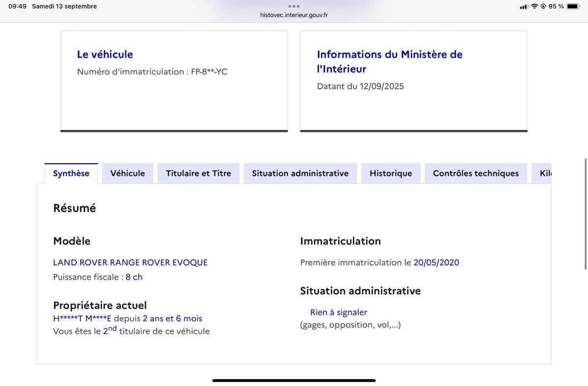This screenshot has width=588, height=386.
Task: Select the registration number FP-8**-YC line
Action: pyautogui.click(x=152, y=72)
